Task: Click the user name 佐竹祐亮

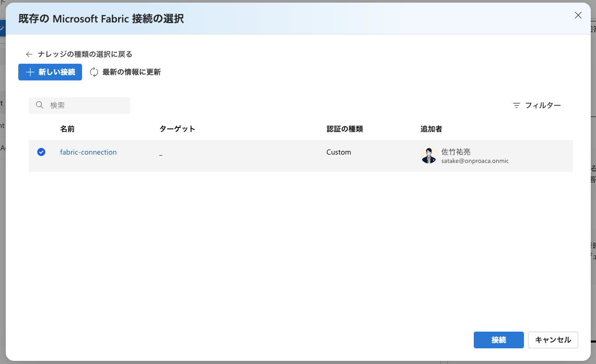Action: [455, 151]
